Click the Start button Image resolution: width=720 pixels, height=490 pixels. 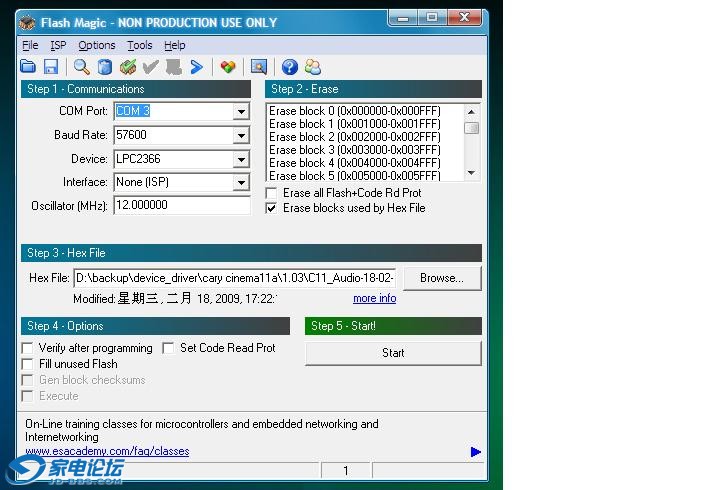393,353
